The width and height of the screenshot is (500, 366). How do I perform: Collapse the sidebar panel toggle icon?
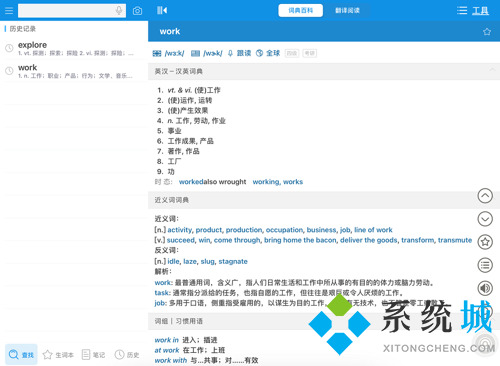[162, 10]
